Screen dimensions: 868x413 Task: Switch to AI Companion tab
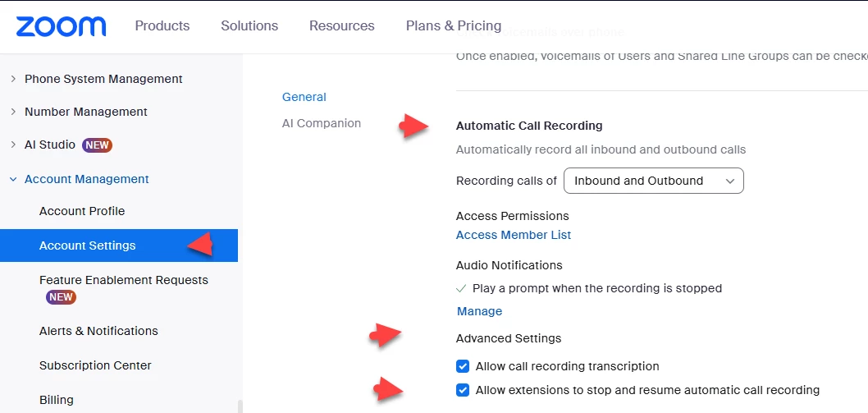pyautogui.click(x=321, y=123)
